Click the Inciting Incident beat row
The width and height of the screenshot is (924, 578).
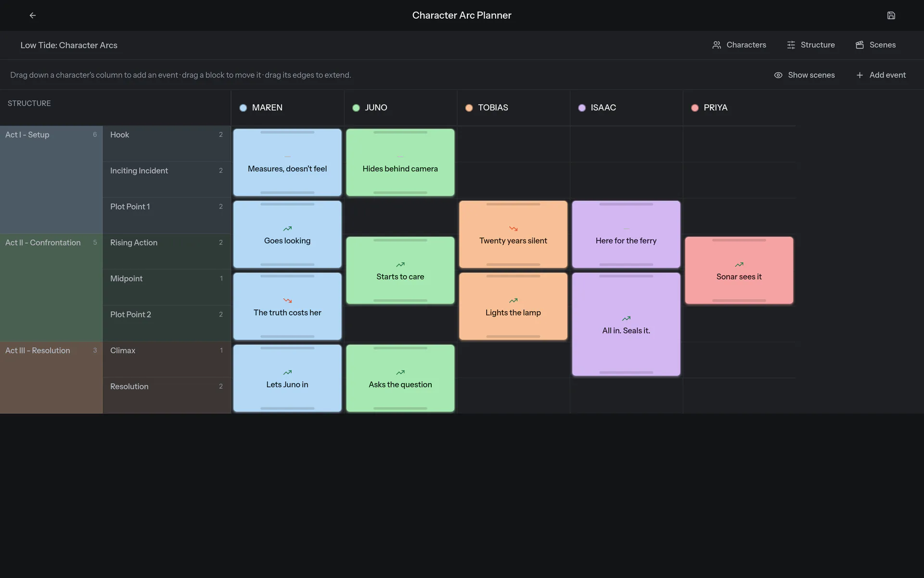pos(167,180)
